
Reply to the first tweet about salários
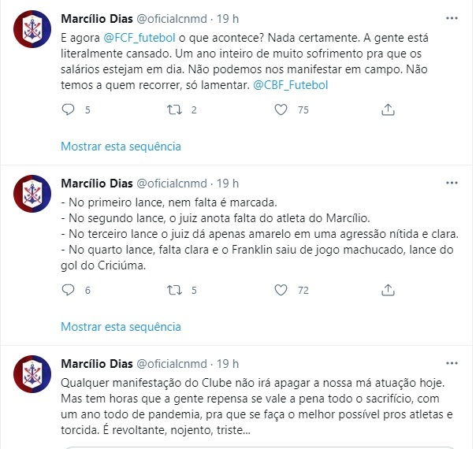pos(68,109)
